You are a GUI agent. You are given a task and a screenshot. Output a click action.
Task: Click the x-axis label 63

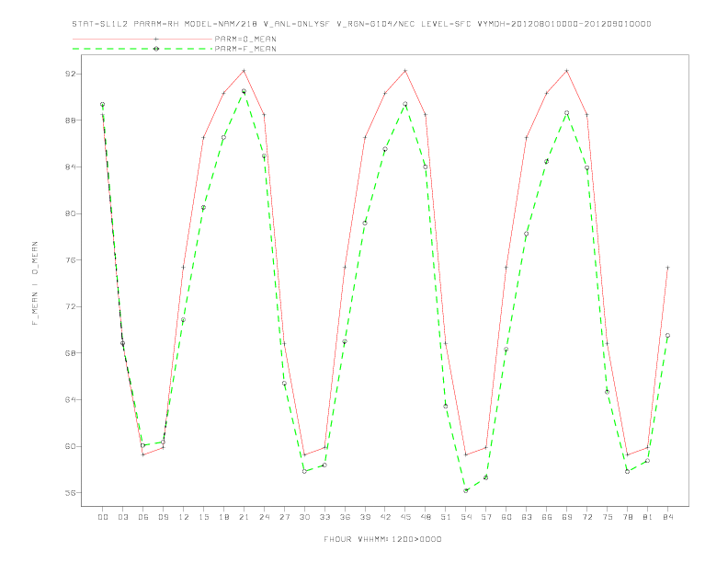(x=527, y=517)
